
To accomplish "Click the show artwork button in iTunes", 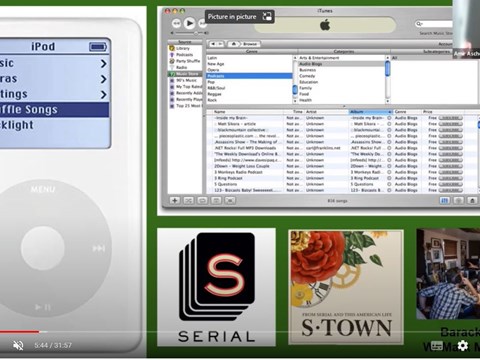I will 216,200.
